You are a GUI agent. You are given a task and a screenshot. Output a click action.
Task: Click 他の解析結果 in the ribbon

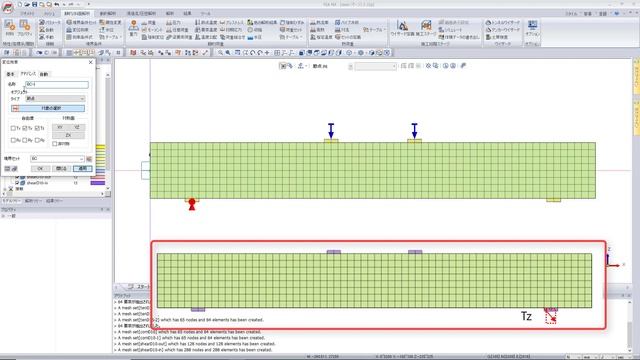pyautogui.click(x=262, y=22)
